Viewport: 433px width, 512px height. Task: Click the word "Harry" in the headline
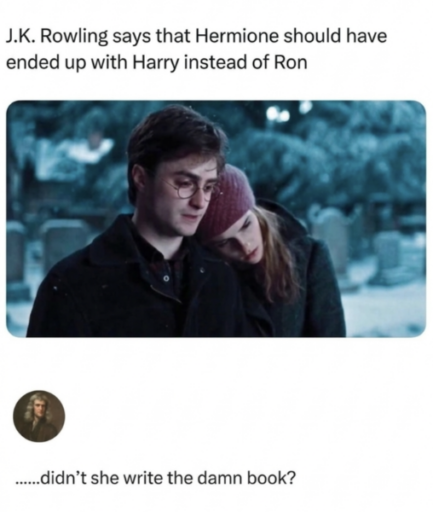(155, 64)
